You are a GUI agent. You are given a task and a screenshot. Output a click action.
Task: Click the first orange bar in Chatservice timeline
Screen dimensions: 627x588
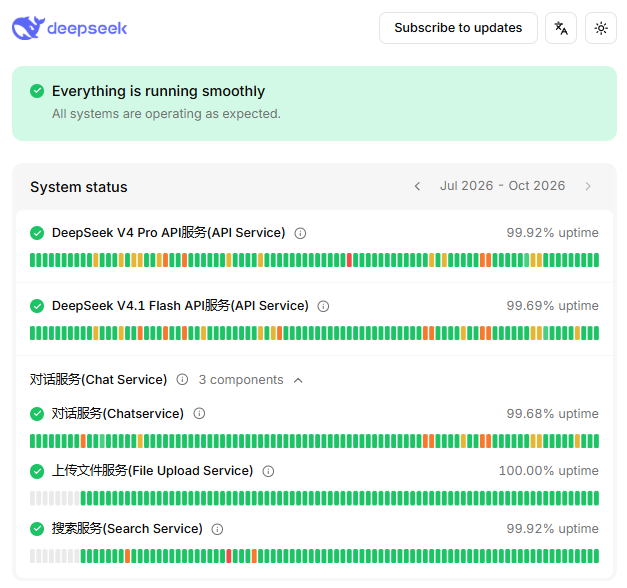coord(83,441)
